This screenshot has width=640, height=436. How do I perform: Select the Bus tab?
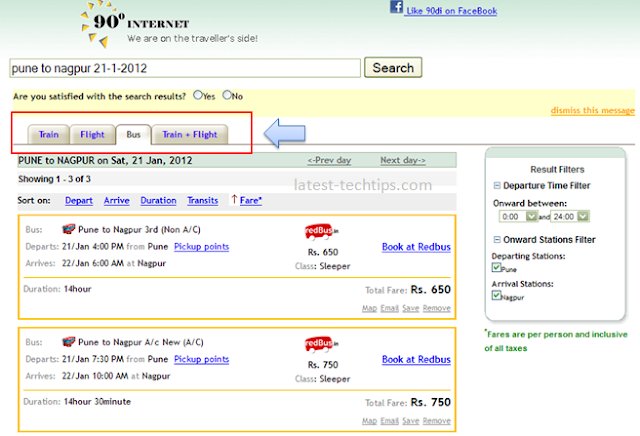[133, 134]
